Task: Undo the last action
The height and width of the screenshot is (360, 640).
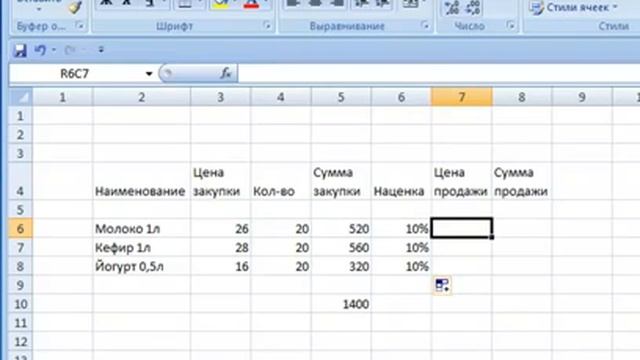Action: [x=40, y=50]
